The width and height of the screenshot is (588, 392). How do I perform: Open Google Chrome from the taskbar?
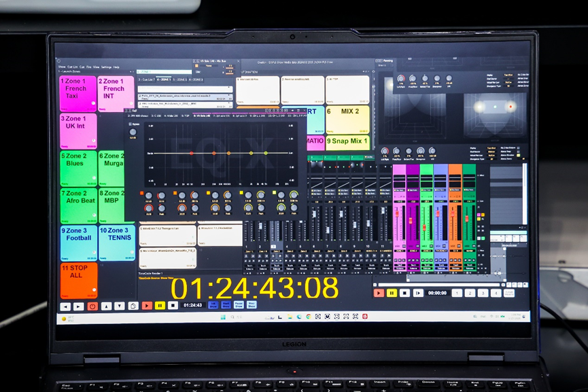308,317
